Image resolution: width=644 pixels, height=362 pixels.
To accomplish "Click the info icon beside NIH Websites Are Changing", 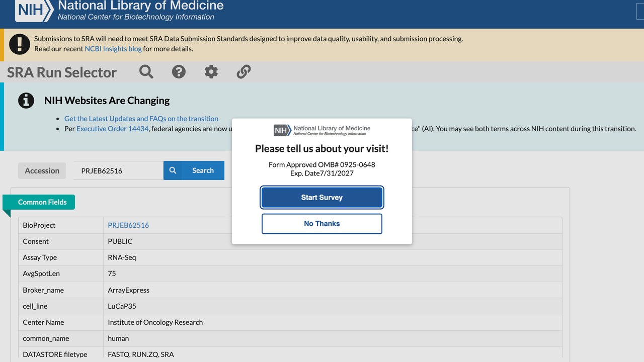I will [26, 101].
